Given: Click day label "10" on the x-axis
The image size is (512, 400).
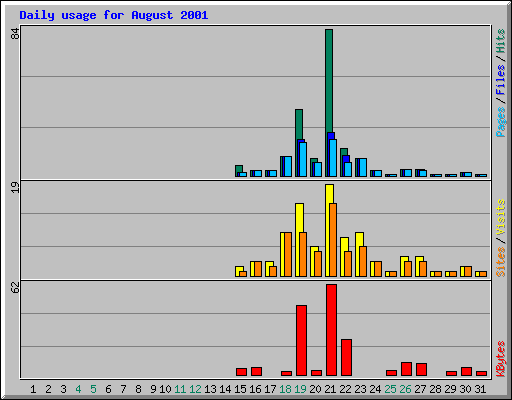Looking at the screenshot, I should (165, 389).
